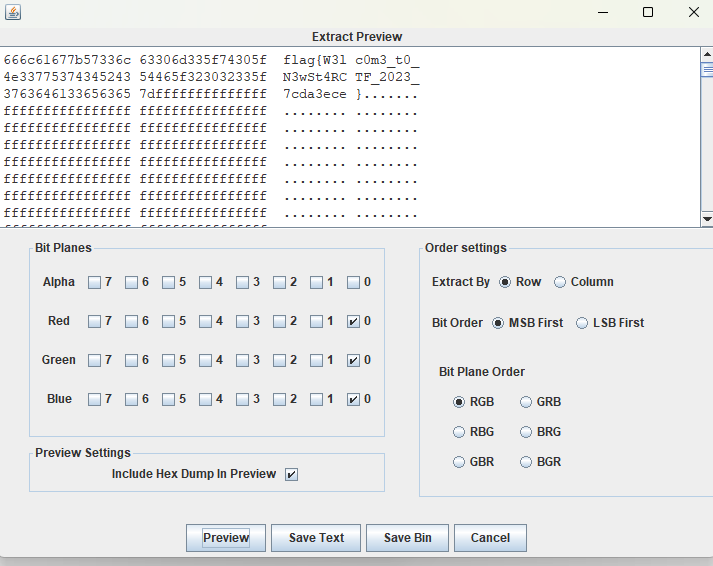Select the Blue bit 4 checkbox
This screenshot has width=713, height=566.
click(x=206, y=399)
